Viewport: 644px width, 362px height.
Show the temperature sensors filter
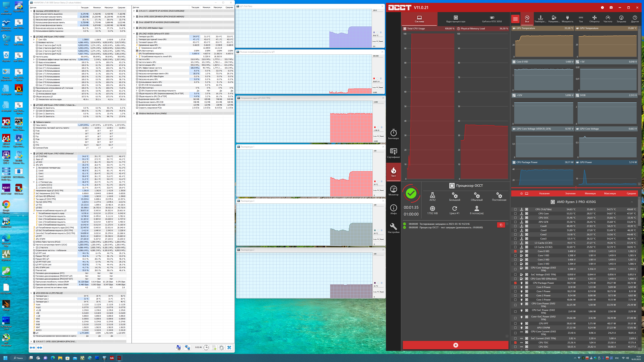coord(540,19)
